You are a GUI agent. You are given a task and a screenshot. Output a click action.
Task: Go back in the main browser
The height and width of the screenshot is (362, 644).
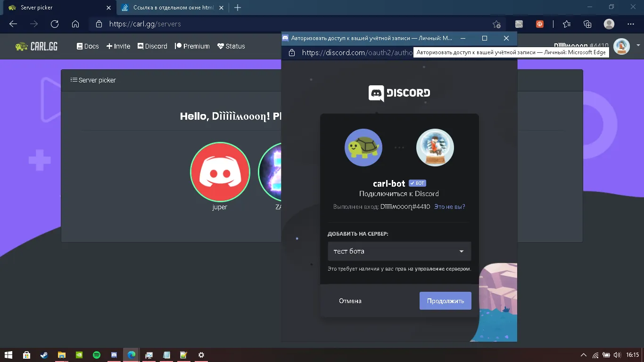coord(13,24)
